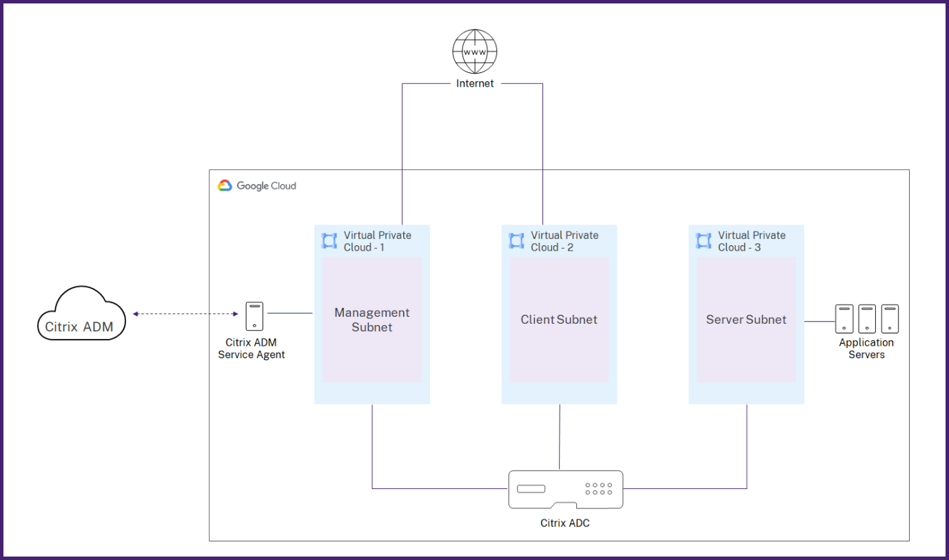Click the "Citrix ADM Service Agent" caption
The width and height of the screenshot is (949, 560).
[x=252, y=349]
